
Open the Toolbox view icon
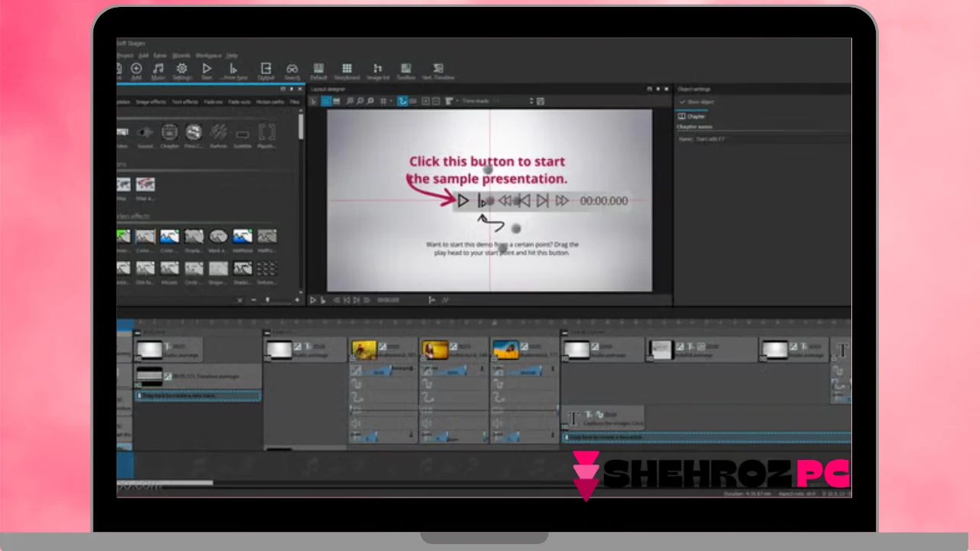[406, 69]
